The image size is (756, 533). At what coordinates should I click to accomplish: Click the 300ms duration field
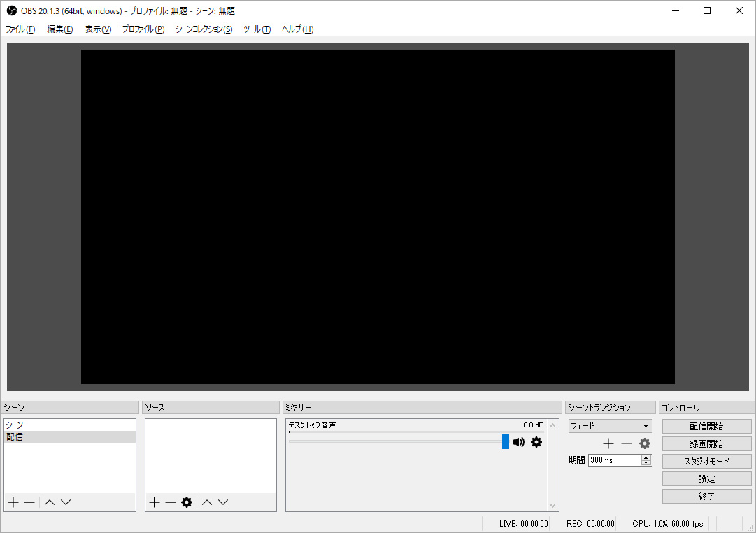pyautogui.click(x=615, y=460)
